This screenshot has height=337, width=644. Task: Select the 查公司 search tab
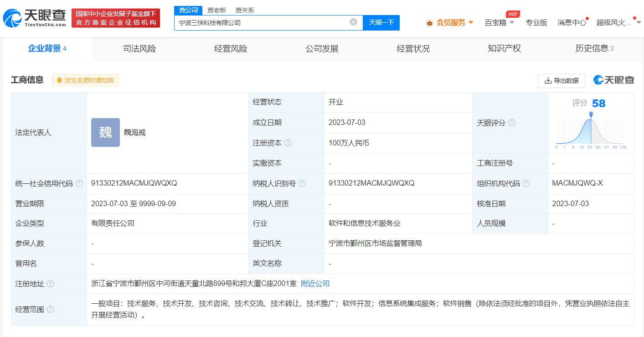188,10
